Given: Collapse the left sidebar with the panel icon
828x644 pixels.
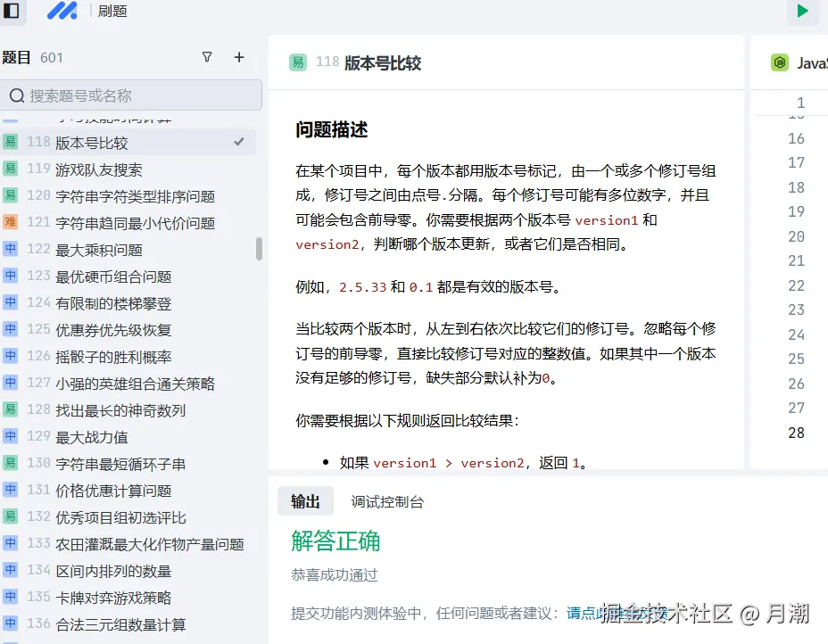Looking at the screenshot, I should (x=12, y=12).
